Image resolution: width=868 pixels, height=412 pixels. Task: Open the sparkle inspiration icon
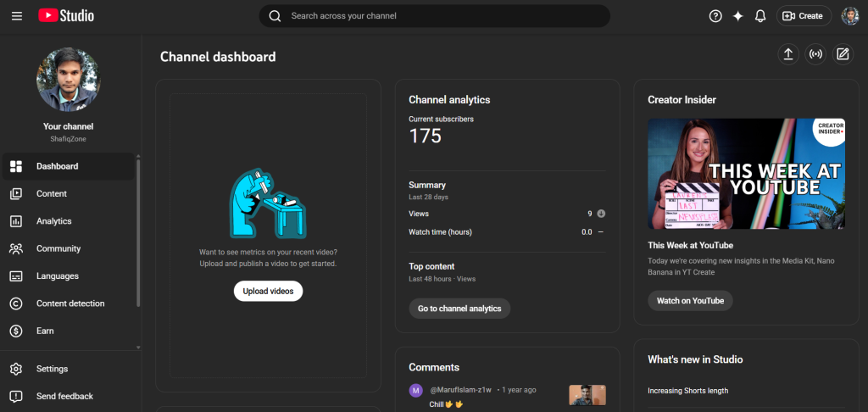coord(738,16)
